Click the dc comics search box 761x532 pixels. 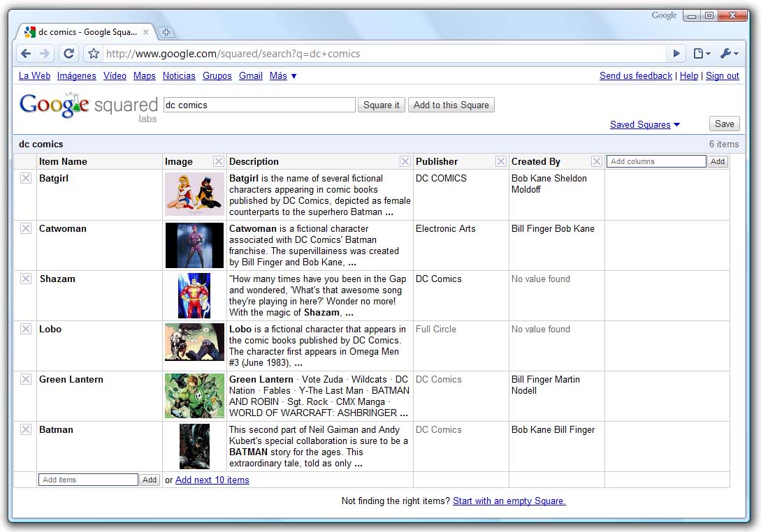click(x=260, y=105)
